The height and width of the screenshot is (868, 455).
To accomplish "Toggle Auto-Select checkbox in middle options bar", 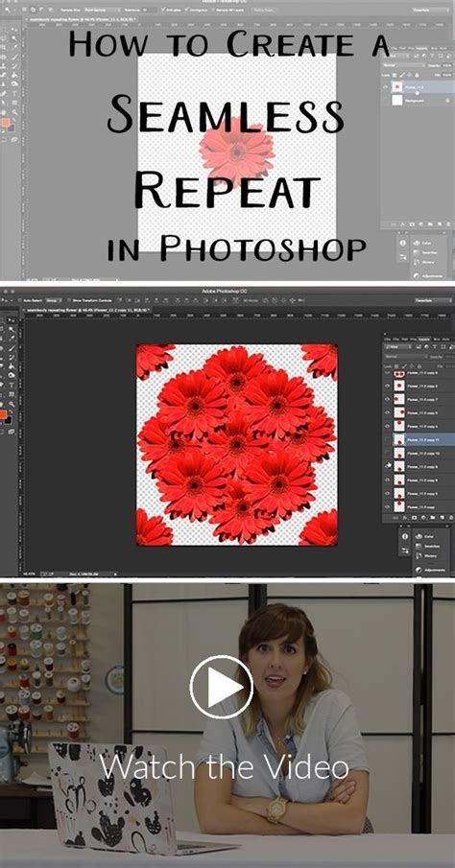I will pos(19,300).
